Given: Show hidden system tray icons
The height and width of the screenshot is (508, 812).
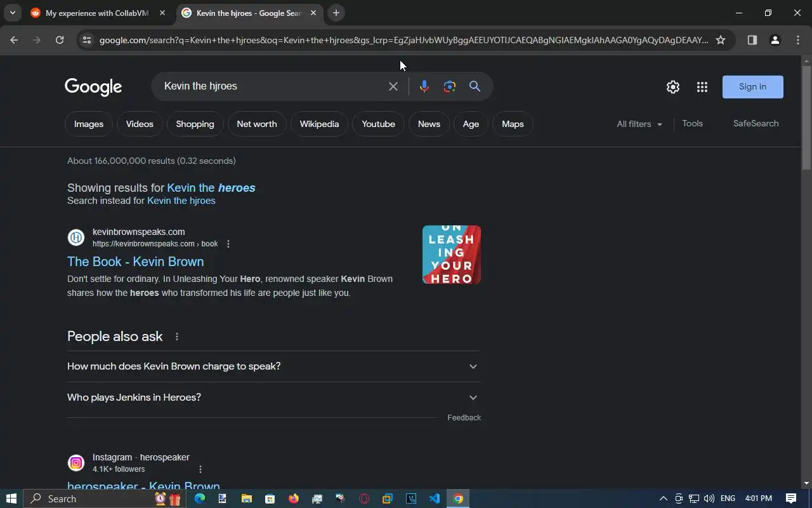Looking at the screenshot, I should [664, 498].
